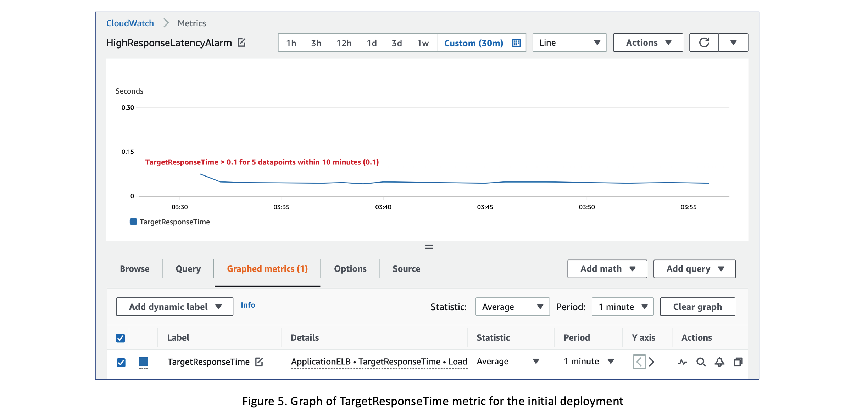The height and width of the screenshot is (414, 868).
Task: Open the Period dropdown showing 1 minute
Action: click(622, 307)
